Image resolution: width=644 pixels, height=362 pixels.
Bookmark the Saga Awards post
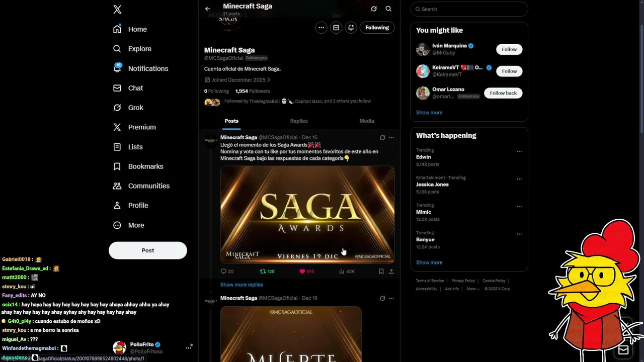click(381, 271)
